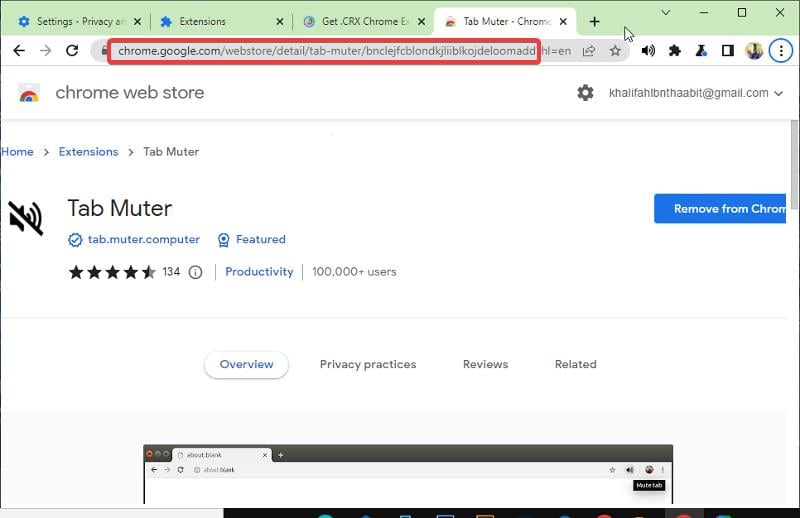Open the side panel icon

728,51
